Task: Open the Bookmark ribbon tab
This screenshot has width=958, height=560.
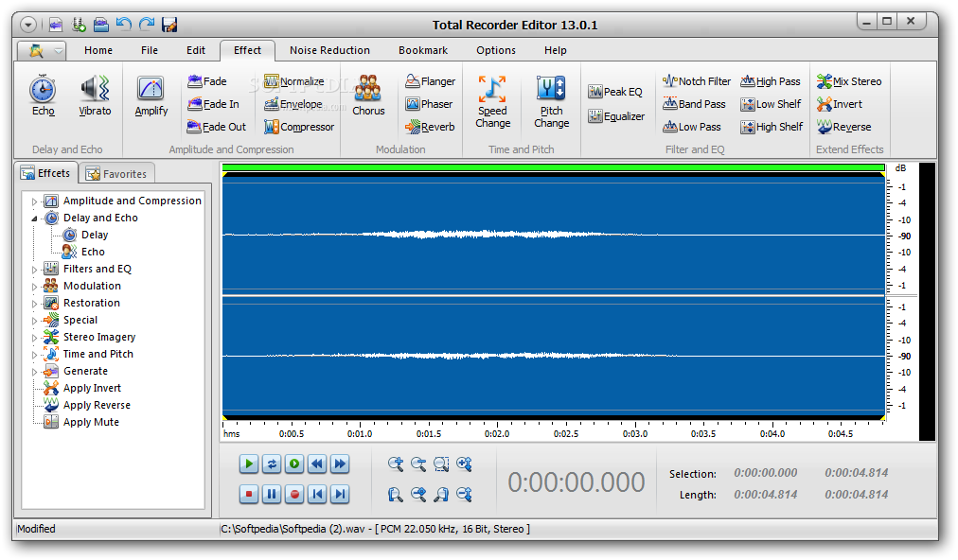Action: (x=423, y=50)
